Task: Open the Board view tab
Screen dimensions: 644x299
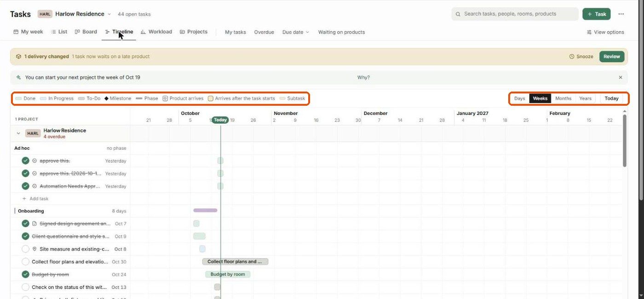Action: pos(86,32)
